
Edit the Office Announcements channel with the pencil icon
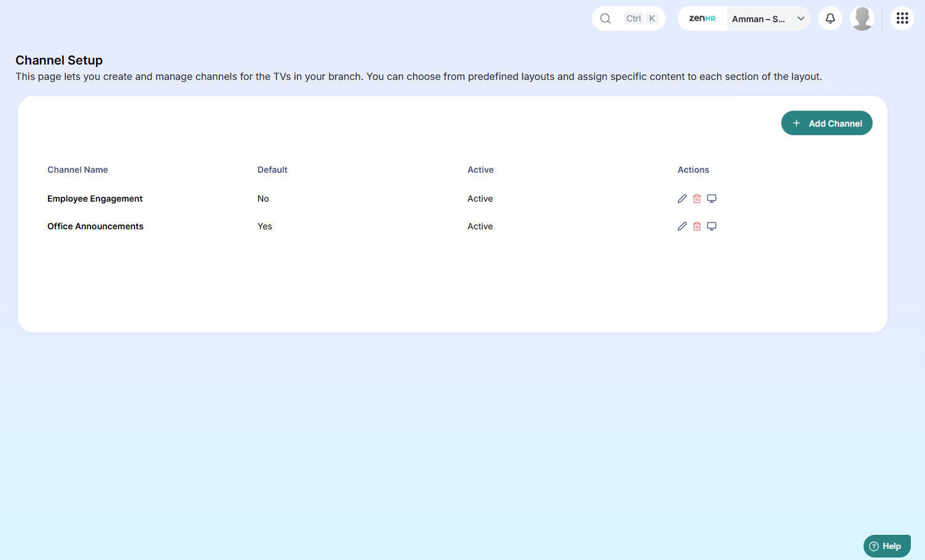coord(682,226)
